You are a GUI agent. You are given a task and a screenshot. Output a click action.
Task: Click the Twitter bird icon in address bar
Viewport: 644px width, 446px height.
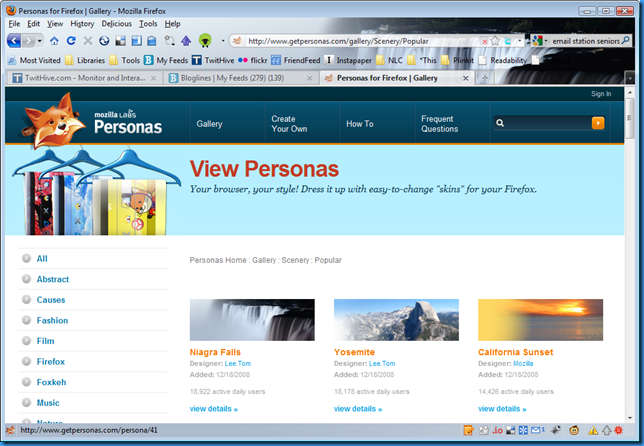click(508, 41)
